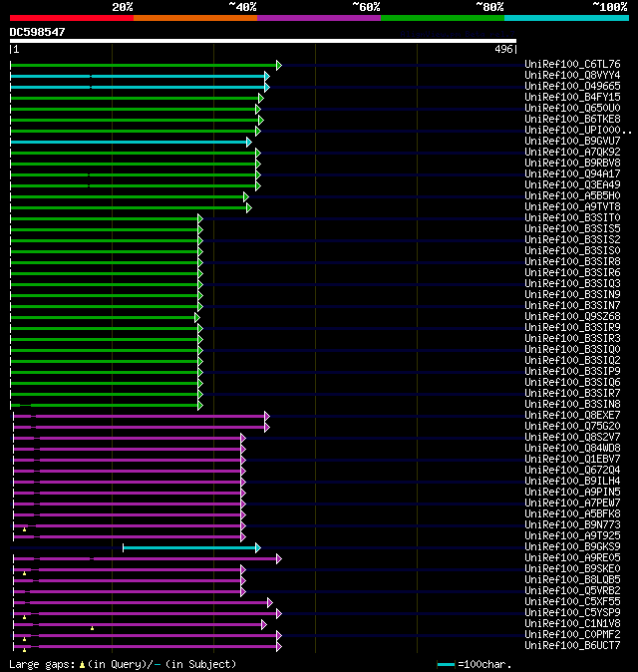
Task: Select UniRef100_A7QK92 entry
Action: coord(572,153)
